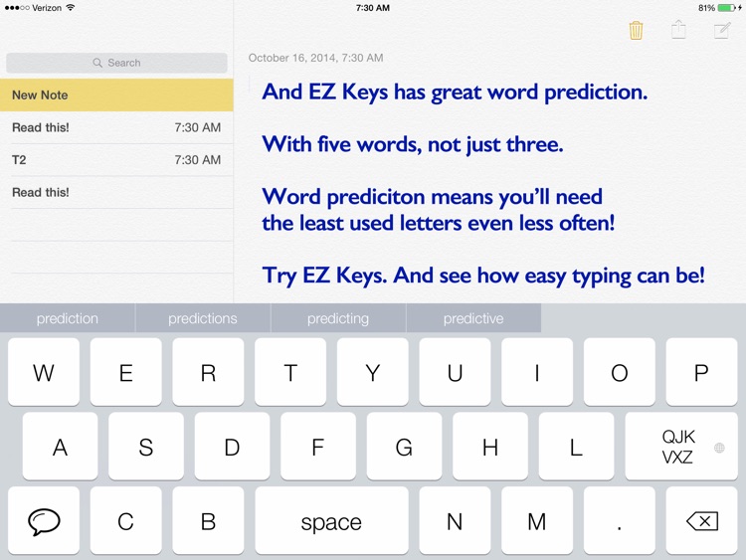The image size is (746, 560).
Task: Compose a new note with pencil icon
Action: tap(722, 31)
